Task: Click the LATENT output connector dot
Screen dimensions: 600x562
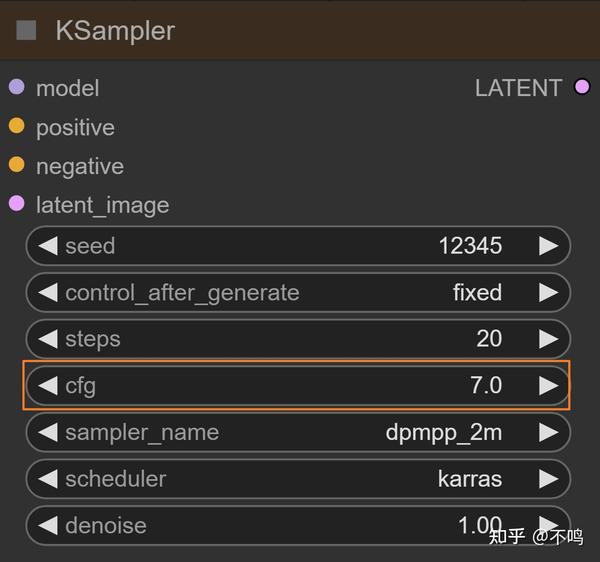Action: click(582, 87)
